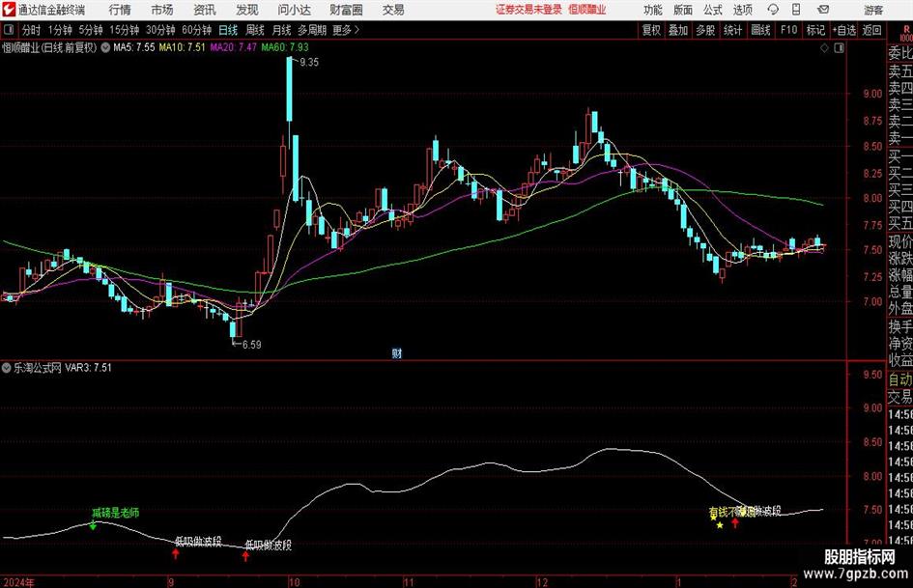Screen dimensions: 913x588
Task: Click the MA60: 7.93 indicator label
Action: point(285,47)
